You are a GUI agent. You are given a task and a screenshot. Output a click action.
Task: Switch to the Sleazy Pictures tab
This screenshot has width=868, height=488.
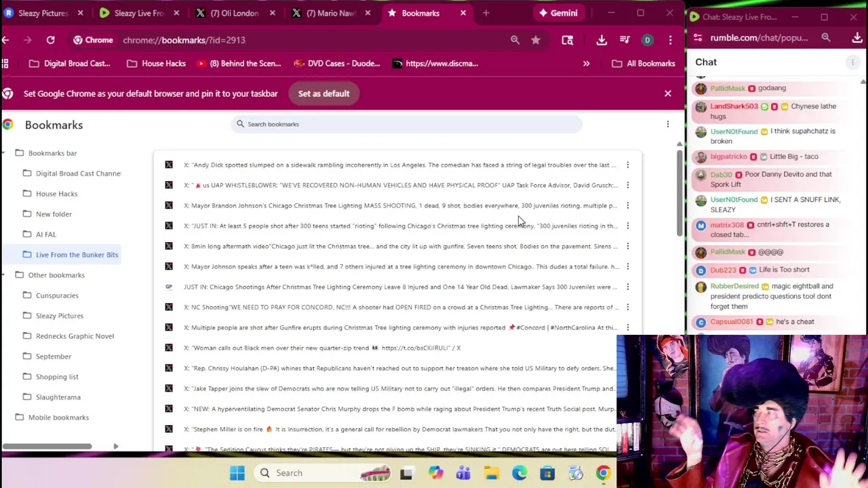44,13
